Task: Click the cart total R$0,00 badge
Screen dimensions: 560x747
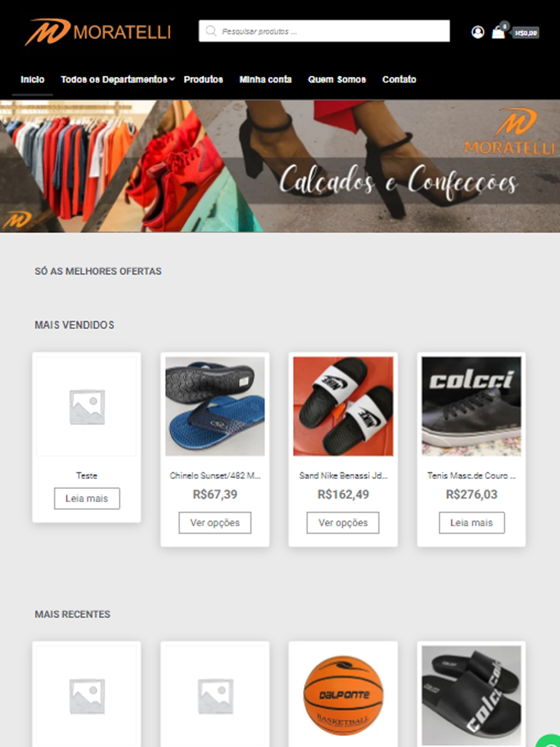Action: 525,33
